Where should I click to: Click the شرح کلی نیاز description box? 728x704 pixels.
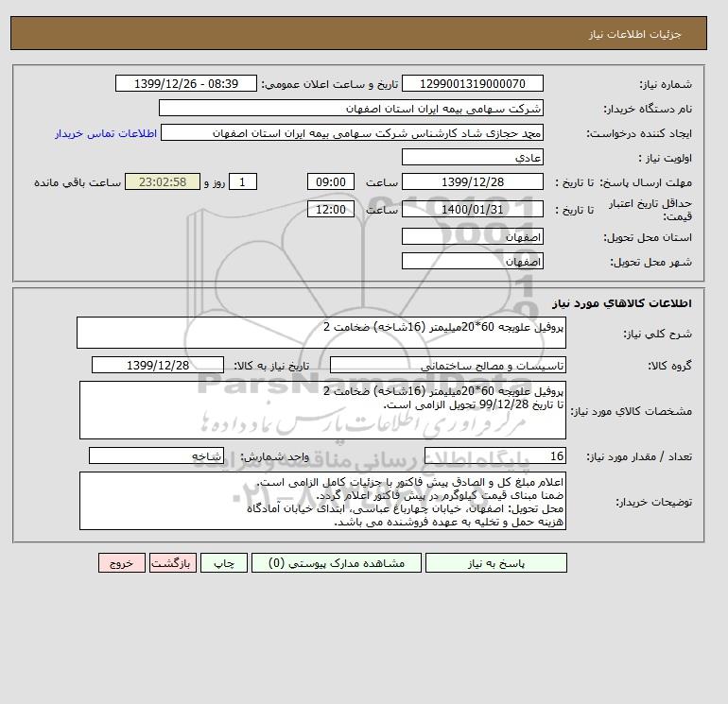(x=321, y=333)
